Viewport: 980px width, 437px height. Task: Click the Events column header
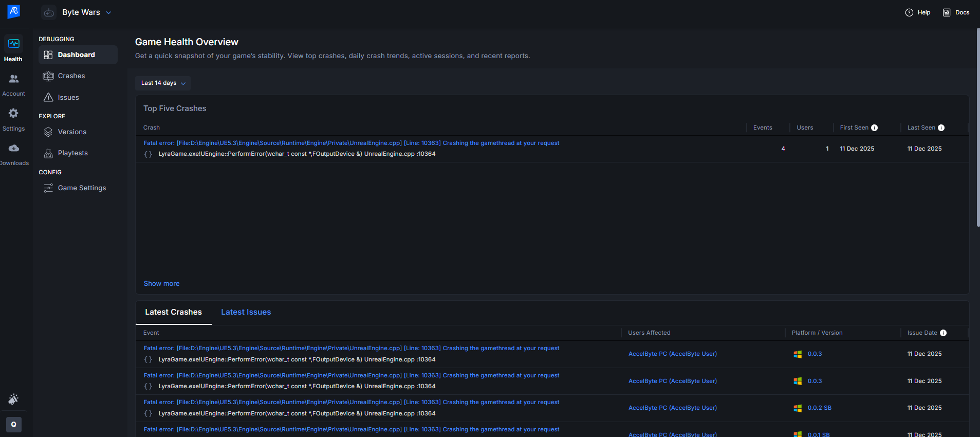click(x=763, y=128)
